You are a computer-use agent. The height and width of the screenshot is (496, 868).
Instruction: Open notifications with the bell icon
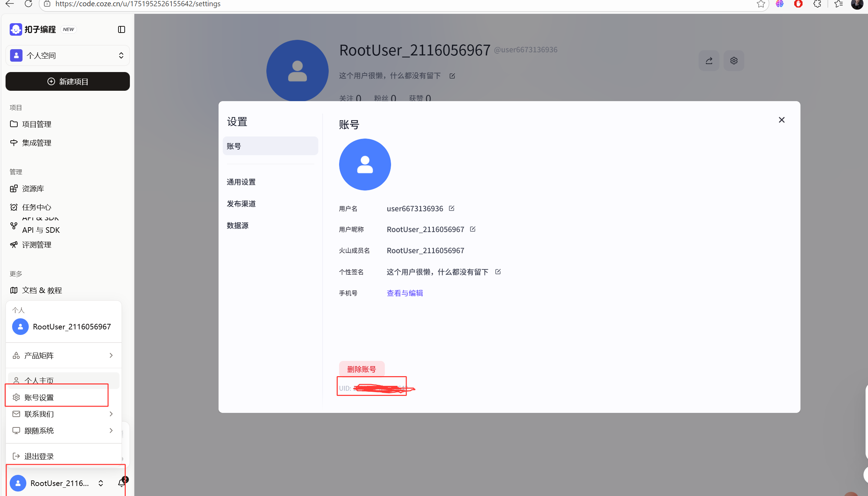coord(122,483)
